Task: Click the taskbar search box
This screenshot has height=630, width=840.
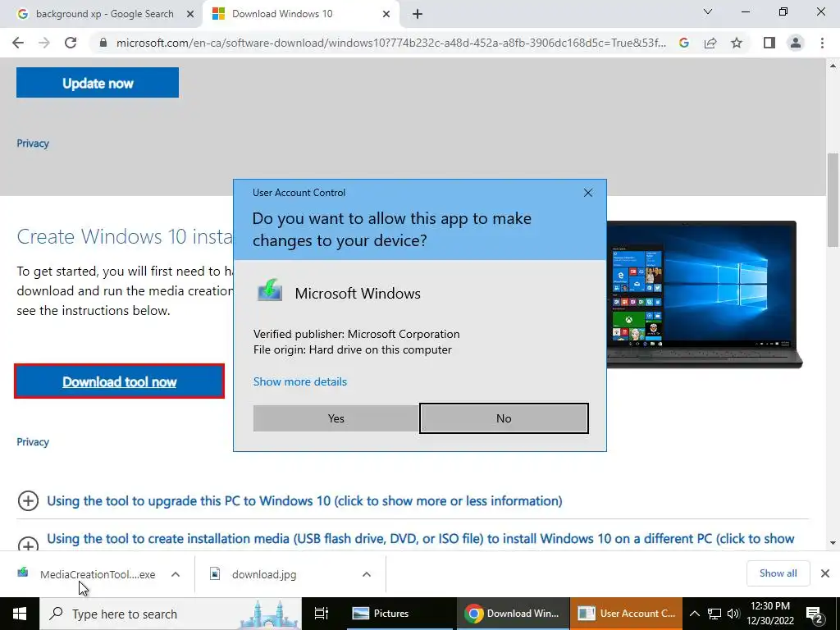Action: click(171, 614)
